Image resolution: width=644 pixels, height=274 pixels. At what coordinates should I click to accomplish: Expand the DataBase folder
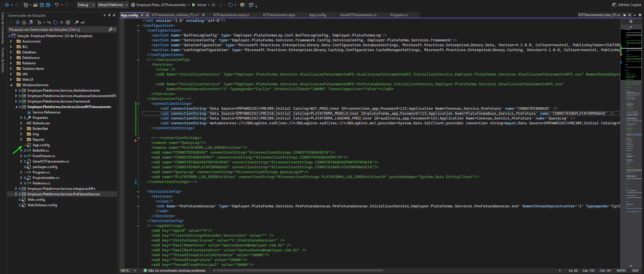tap(11, 52)
